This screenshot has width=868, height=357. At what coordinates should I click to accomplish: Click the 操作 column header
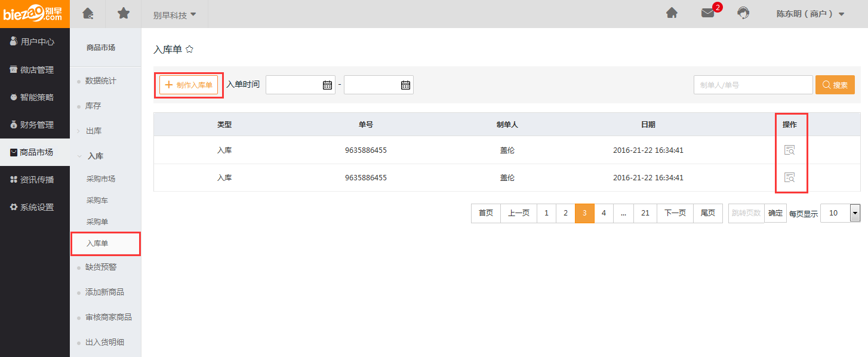790,125
